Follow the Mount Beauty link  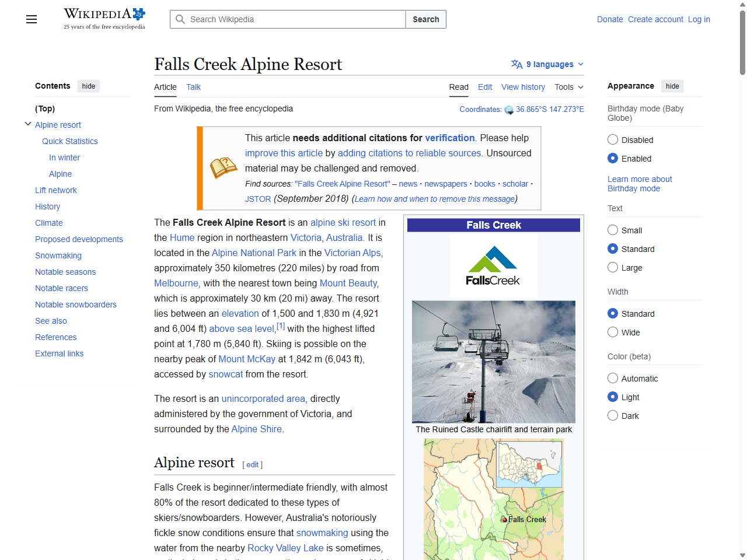click(348, 283)
